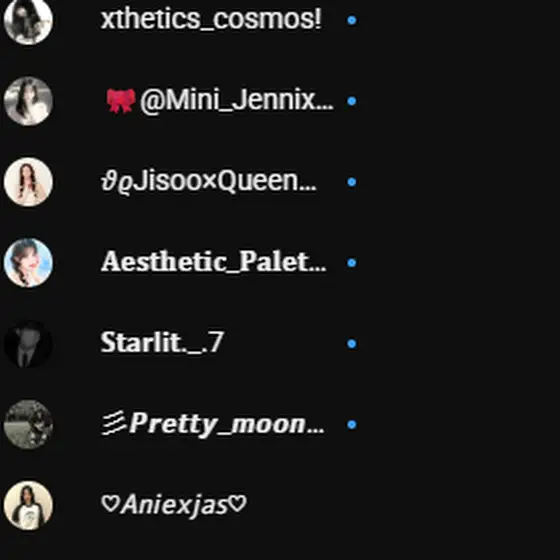Open avatar beside @Mini_Jennix entry
Screen dimensions: 560x560
pos(28,101)
